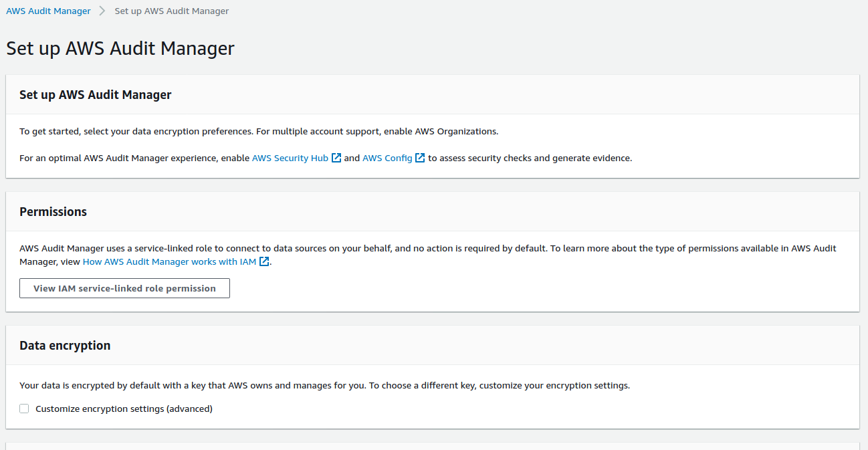The width and height of the screenshot is (868, 450).
Task: Click the 'Customize encryption settings (advanced)' label
Action: tap(124, 409)
